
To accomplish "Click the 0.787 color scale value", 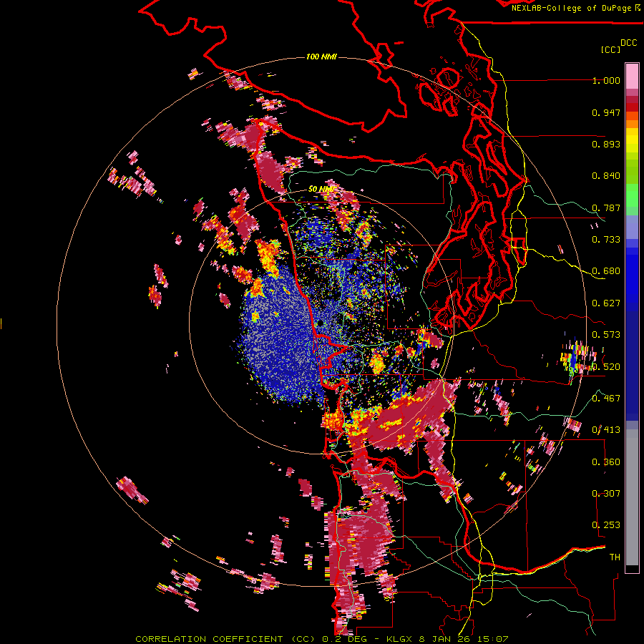I will [606, 208].
